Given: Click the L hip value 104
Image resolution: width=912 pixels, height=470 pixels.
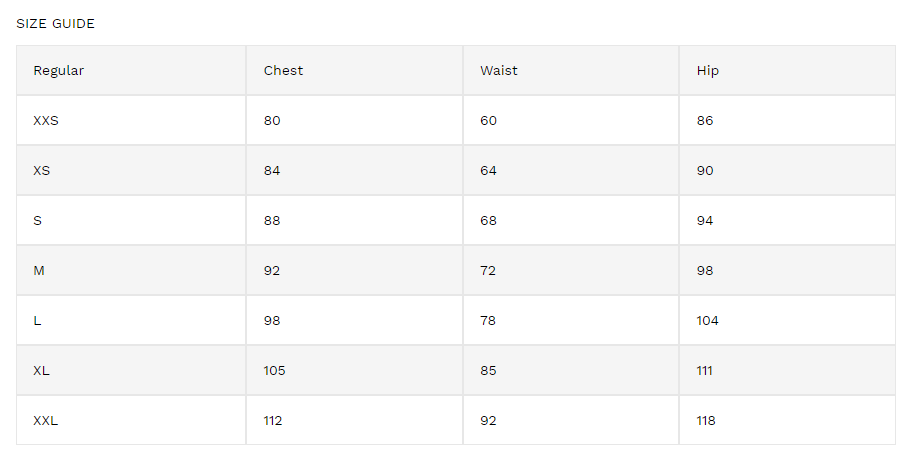Looking at the screenshot, I should pos(707,321).
